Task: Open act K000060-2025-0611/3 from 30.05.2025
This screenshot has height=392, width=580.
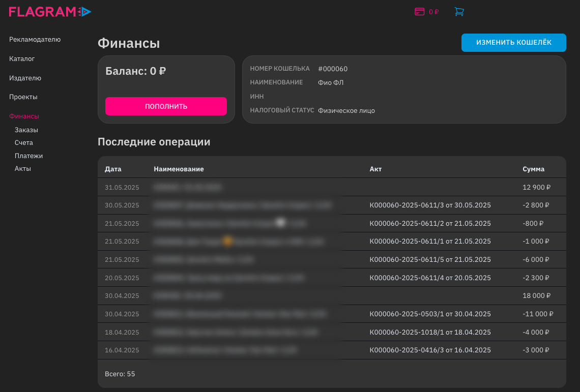Action: coord(430,205)
